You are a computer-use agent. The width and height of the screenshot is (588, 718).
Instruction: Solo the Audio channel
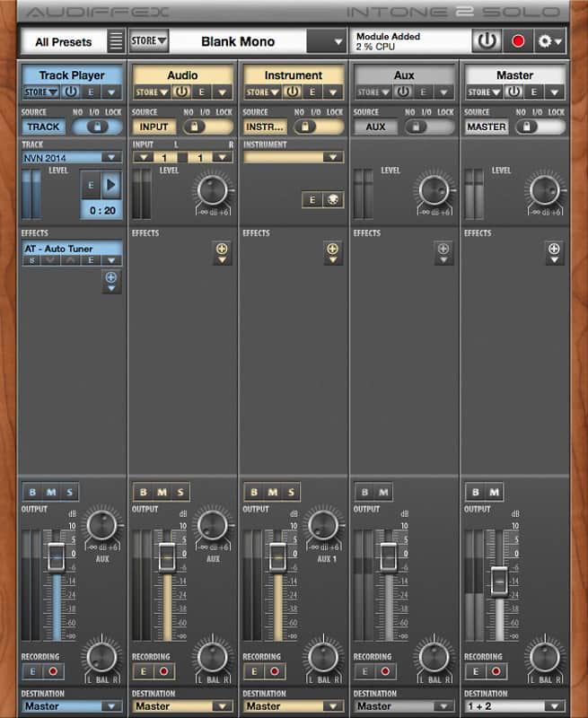pos(180,492)
